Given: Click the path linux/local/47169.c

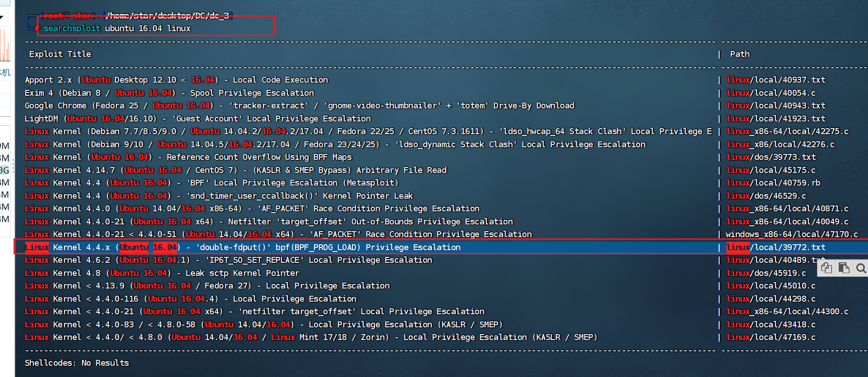Looking at the screenshot, I should pos(771,337).
